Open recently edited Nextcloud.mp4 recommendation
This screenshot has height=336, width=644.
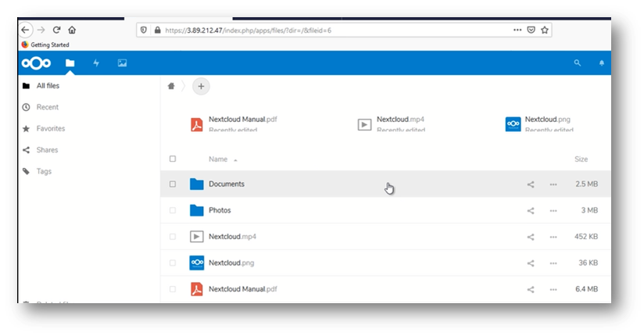pos(392,123)
